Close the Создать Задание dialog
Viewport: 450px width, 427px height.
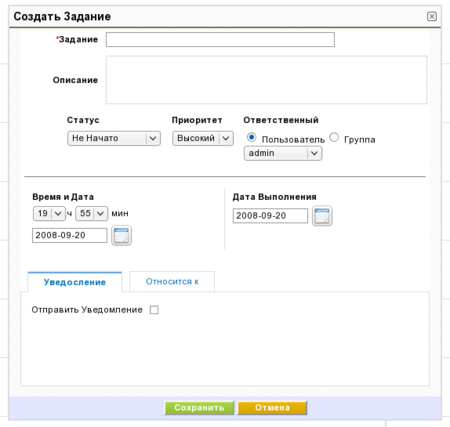coord(432,16)
